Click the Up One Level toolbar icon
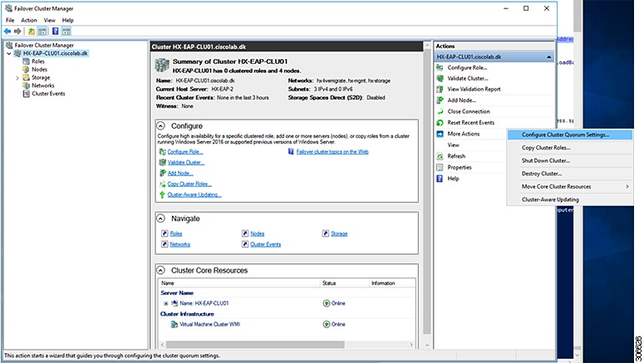This screenshot has height=363, width=644. [32, 31]
